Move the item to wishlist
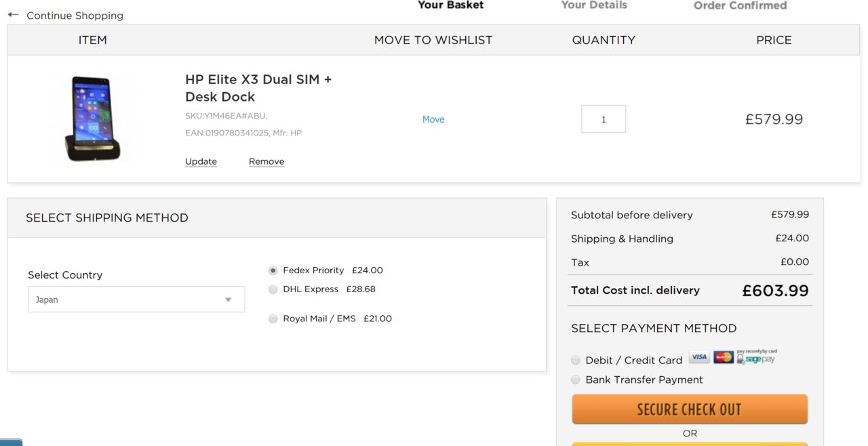Screen dimensions: 868x446 click(433, 119)
